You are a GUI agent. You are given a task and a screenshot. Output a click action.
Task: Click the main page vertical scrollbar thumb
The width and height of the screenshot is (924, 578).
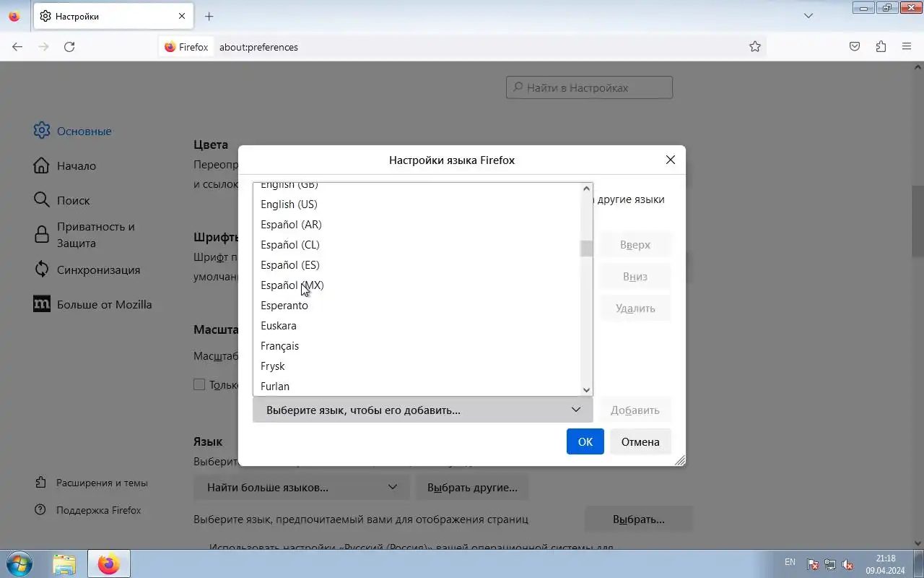tap(918, 220)
